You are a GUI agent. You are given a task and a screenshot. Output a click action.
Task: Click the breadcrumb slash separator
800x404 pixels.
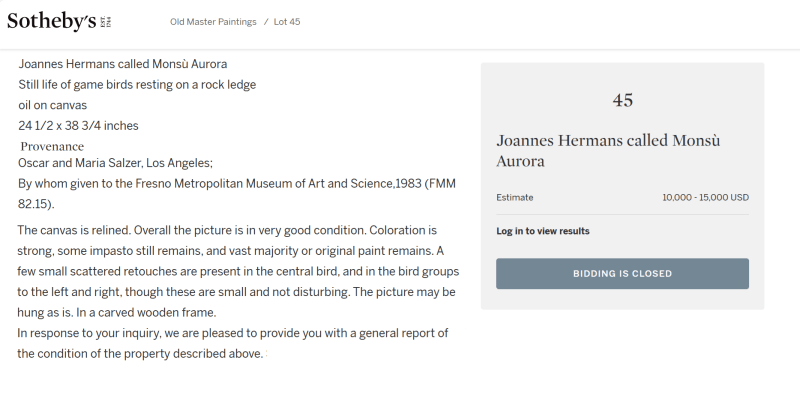pos(266,22)
